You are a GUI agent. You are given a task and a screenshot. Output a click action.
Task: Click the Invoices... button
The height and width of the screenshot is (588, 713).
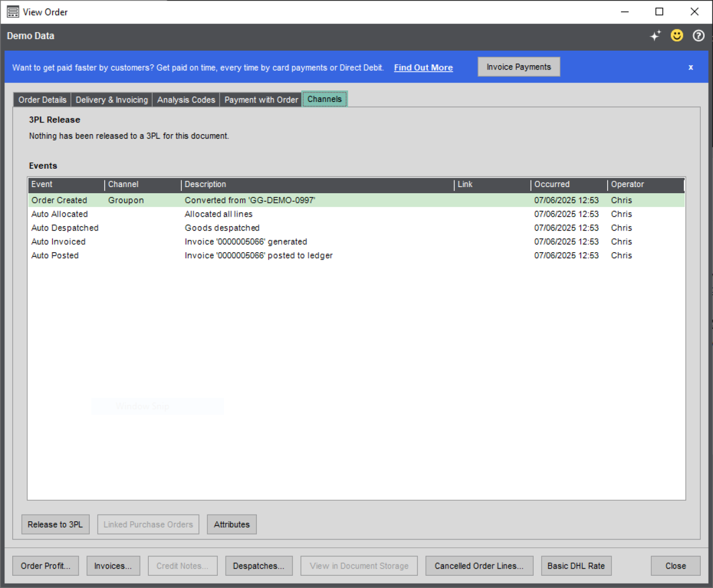113,566
